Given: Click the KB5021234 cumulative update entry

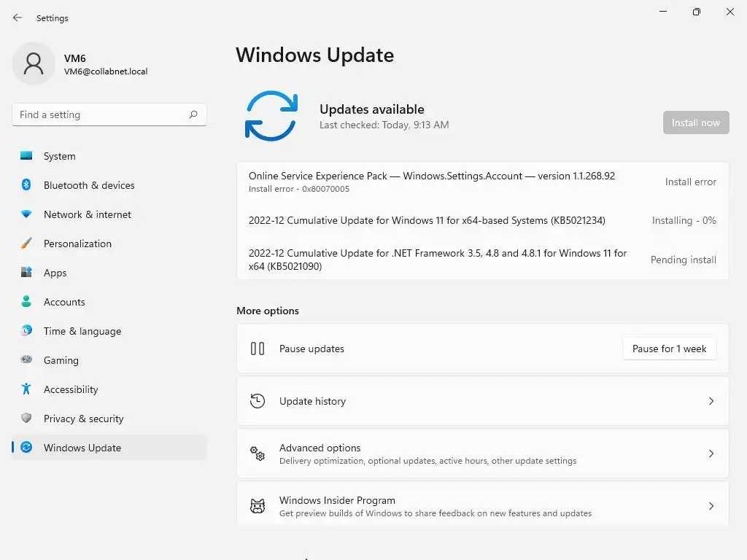Looking at the screenshot, I should pos(427,220).
